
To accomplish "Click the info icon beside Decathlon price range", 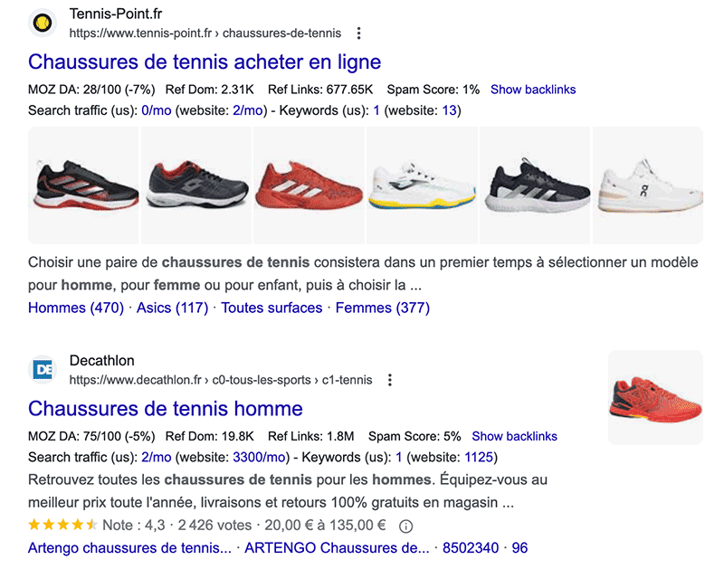I will click(405, 526).
